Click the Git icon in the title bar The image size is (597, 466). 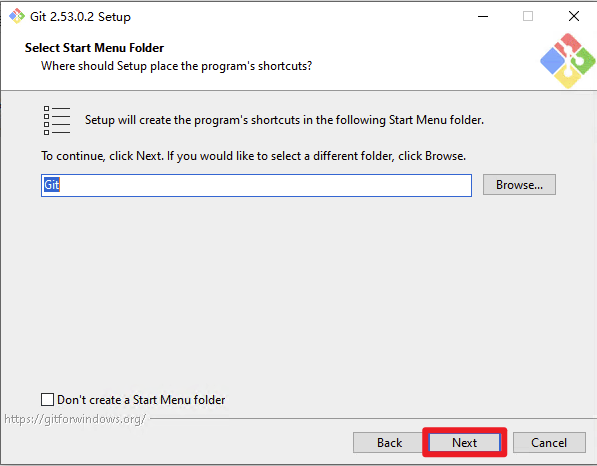tap(17, 16)
